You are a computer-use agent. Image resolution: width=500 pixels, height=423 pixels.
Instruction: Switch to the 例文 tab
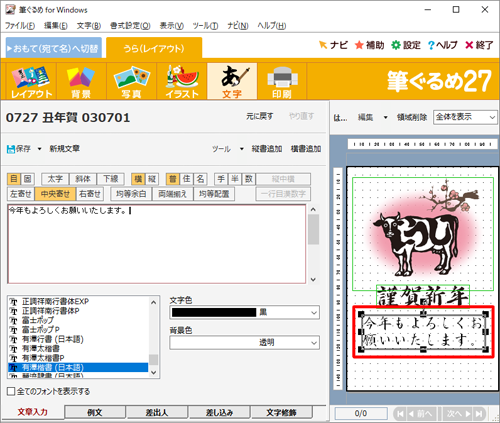pyautogui.click(x=95, y=412)
